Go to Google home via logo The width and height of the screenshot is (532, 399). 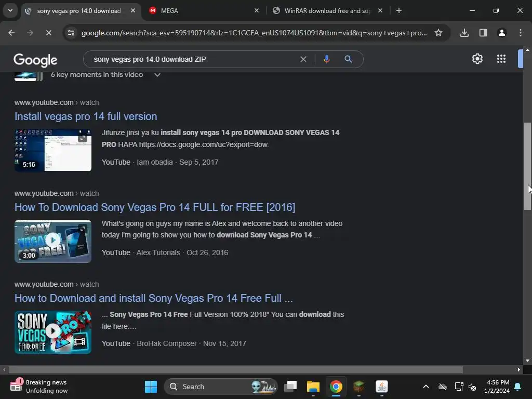(x=35, y=60)
